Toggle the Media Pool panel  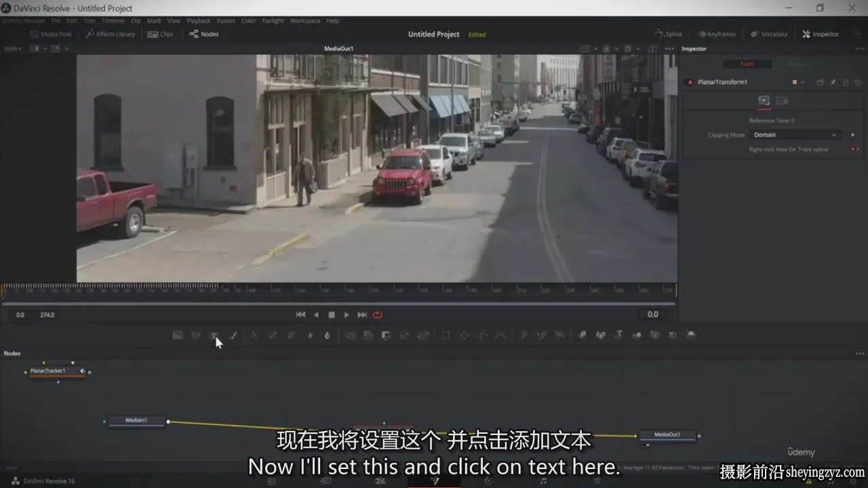tap(50, 34)
